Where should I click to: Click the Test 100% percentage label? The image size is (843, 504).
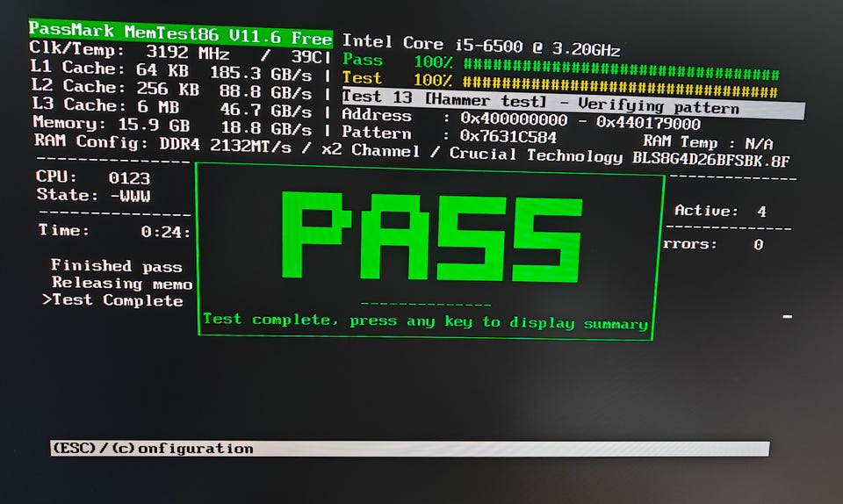pos(432,81)
